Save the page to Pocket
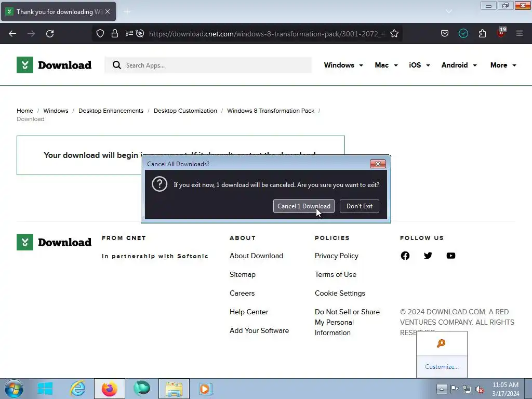532x399 pixels. 445,33
